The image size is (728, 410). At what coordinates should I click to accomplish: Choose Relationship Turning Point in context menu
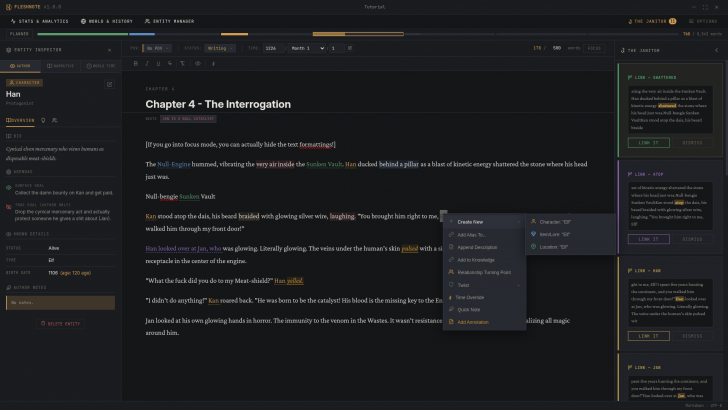pyautogui.click(x=484, y=273)
